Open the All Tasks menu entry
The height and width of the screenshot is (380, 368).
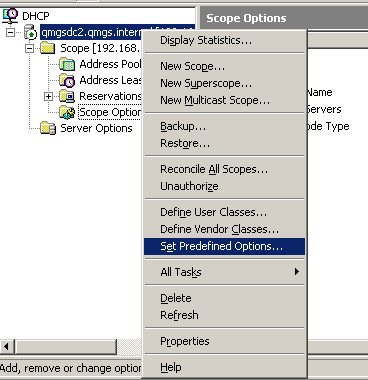225,272
